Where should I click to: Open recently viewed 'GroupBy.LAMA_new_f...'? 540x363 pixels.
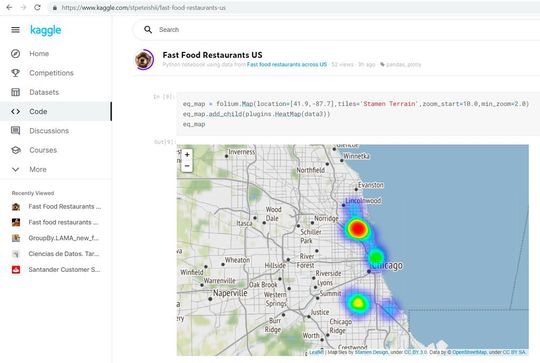[x=63, y=238]
